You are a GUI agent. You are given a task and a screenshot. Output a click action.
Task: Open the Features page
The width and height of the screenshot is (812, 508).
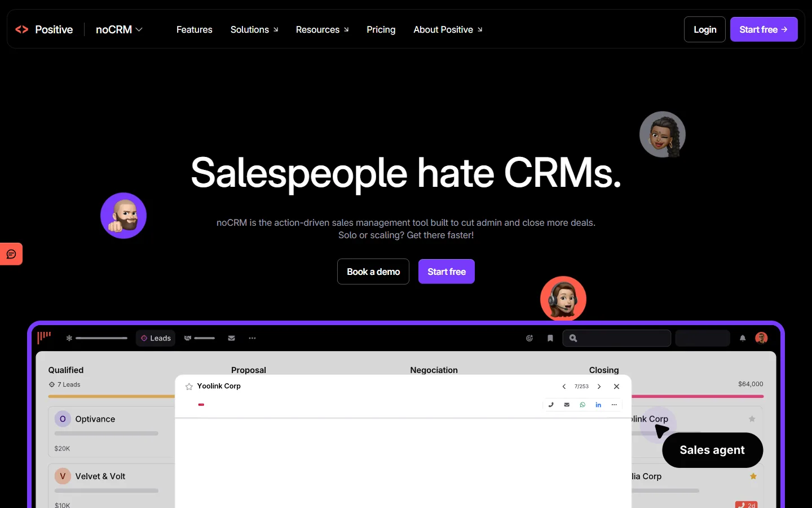click(x=194, y=29)
